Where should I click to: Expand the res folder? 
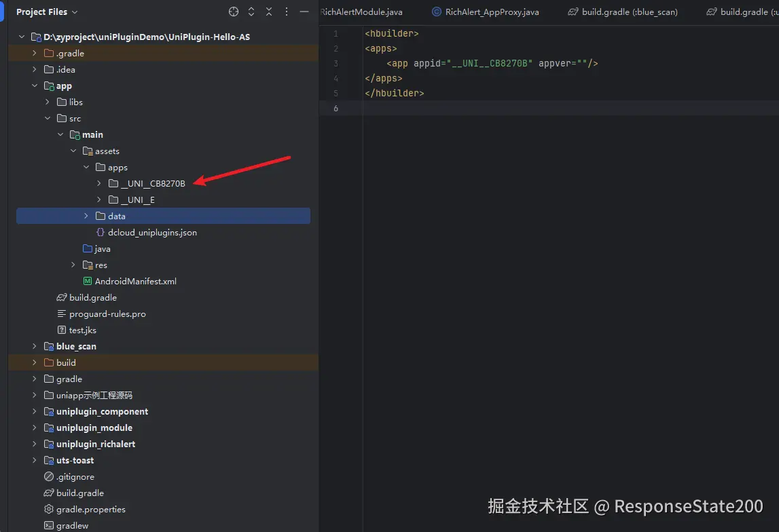tap(73, 265)
